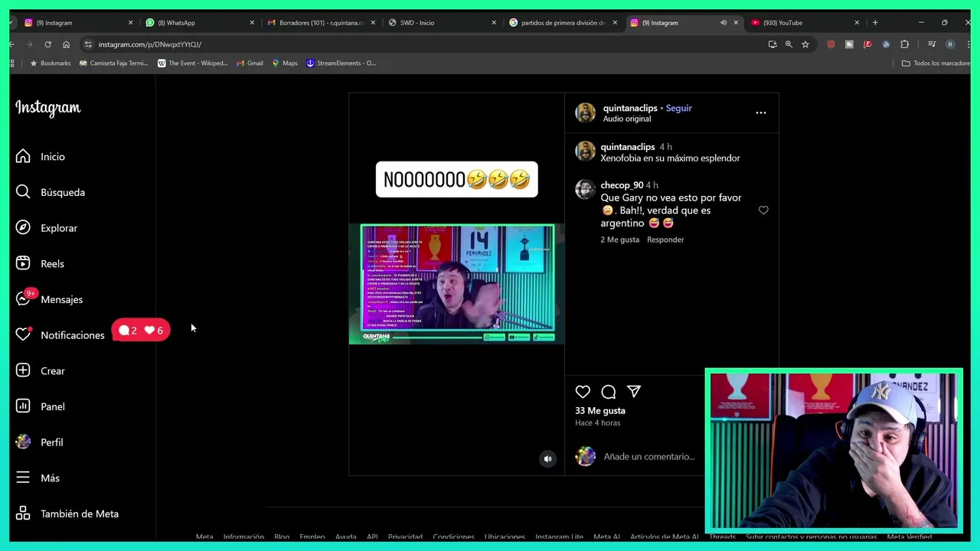This screenshot has height=551, width=980.
Task: Reload page with browser refresh button
Action: pyautogui.click(x=47, y=44)
